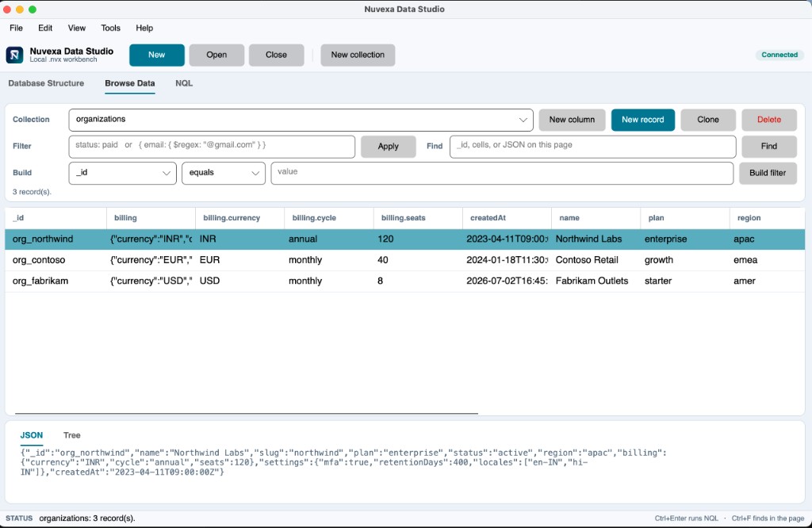Click the New column button
812x528 pixels.
tap(572, 120)
